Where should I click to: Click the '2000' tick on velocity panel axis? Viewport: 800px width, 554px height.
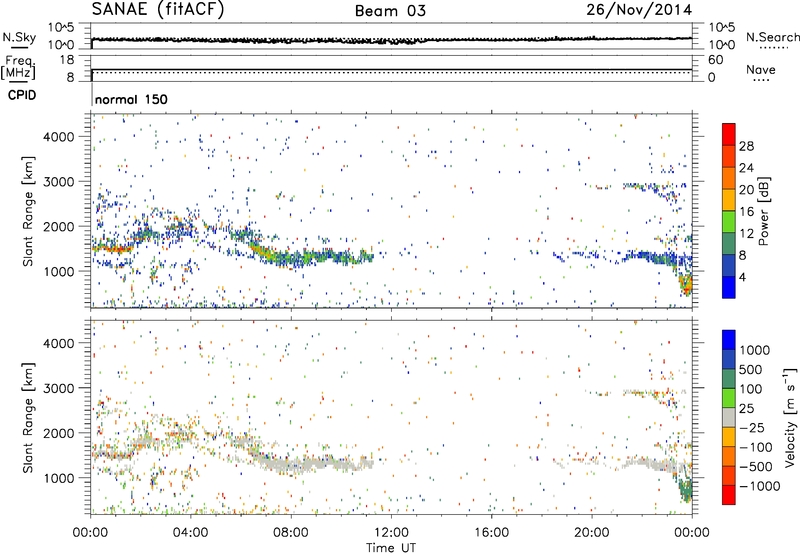pyautogui.click(x=58, y=433)
